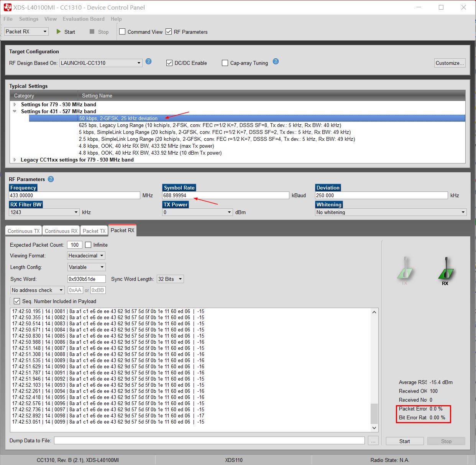Click the 0xBB address field
The height and width of the screenshot is (465, 476).
(98, 290)
